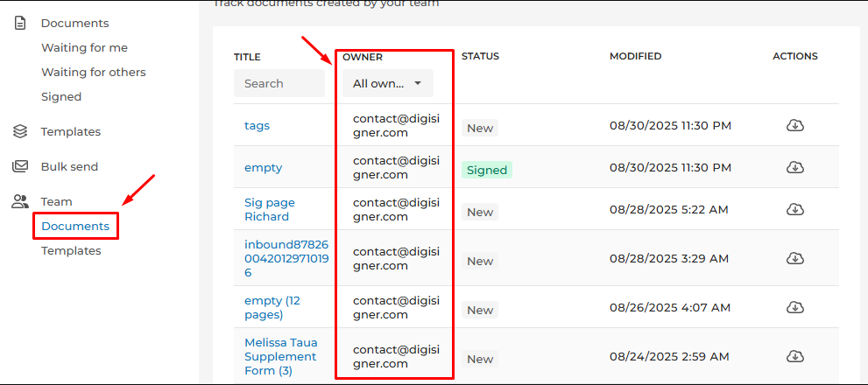This screenshot has width=868, height=385.
Task: Download the 'tags' document
Action: (794, 125)
